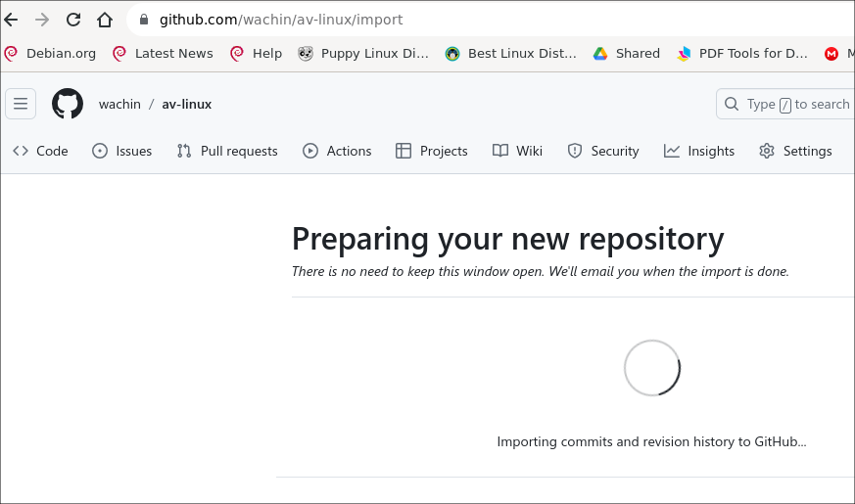Open the Puppy Linux bookmark
This screenshot has width=855, height=504.
363,54
